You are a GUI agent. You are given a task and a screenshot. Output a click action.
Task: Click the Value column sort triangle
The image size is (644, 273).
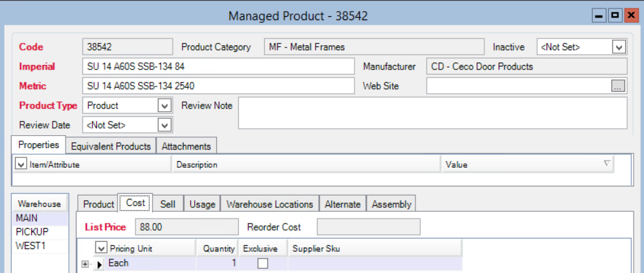(607, 164)
